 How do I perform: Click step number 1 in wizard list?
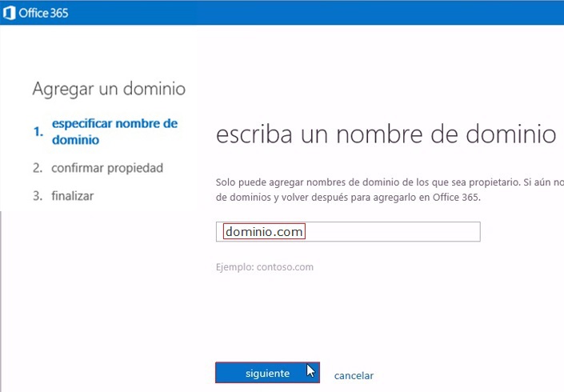38,133
